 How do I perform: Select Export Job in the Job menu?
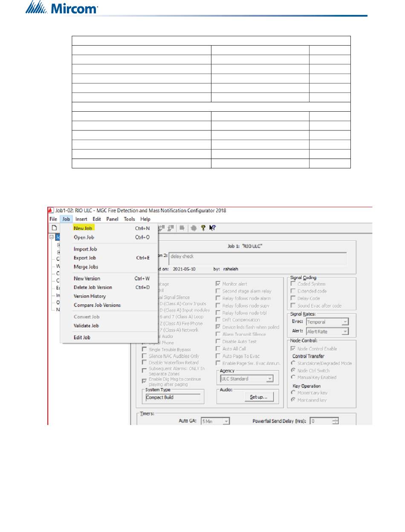point(110,258)
